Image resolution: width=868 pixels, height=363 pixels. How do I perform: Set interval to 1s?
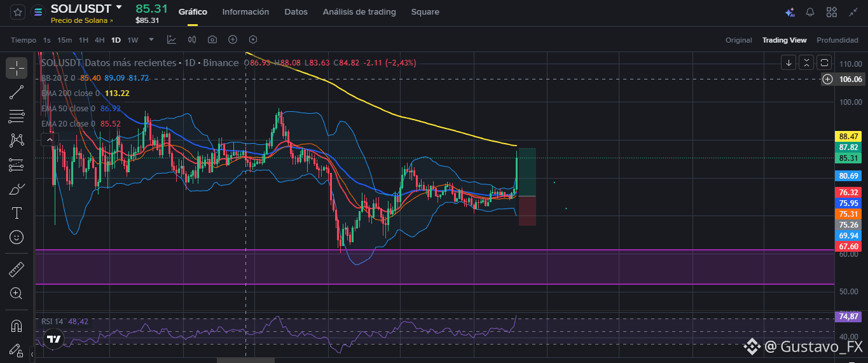point(46,40)
